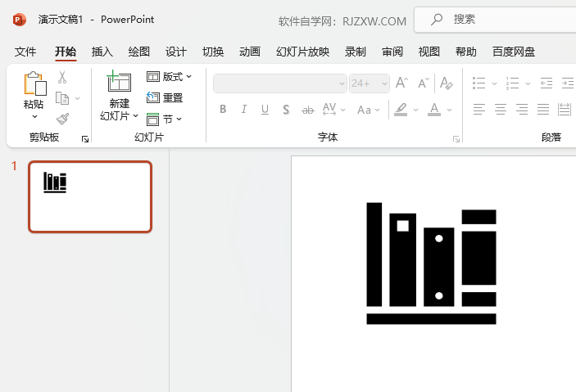Open Clipboard pane dialog launcher

point(85,139)
